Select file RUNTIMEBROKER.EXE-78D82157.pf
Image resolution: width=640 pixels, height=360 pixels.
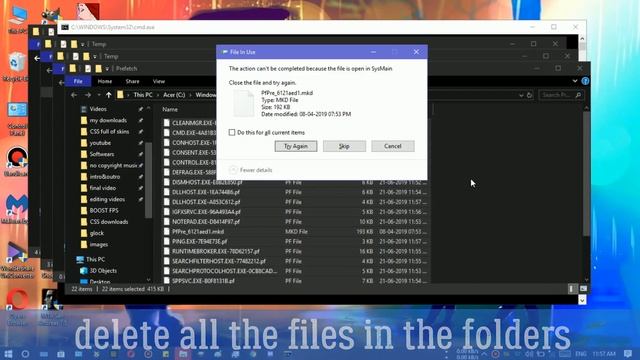[216, 251]
